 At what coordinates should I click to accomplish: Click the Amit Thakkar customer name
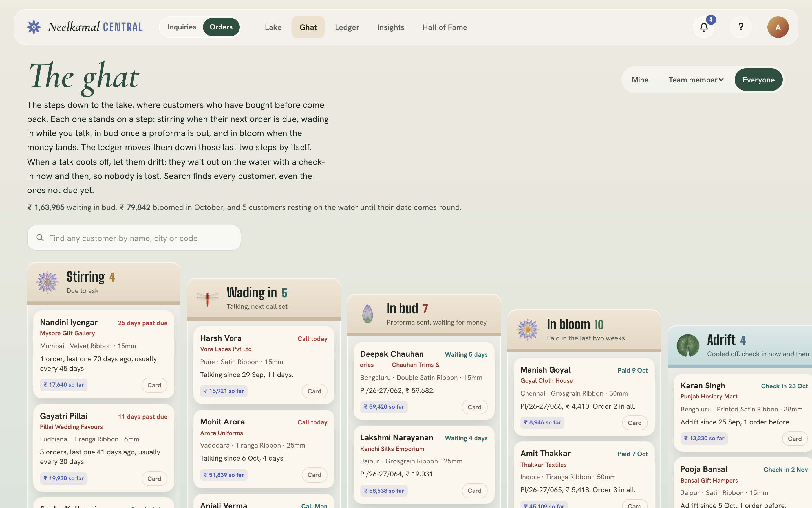(545, 453)
